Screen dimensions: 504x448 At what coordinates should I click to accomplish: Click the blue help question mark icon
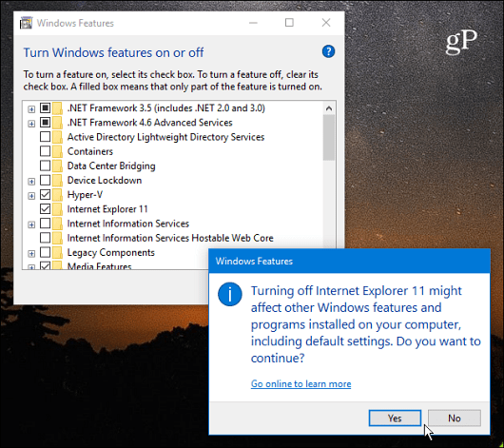[x=328, y=51]
